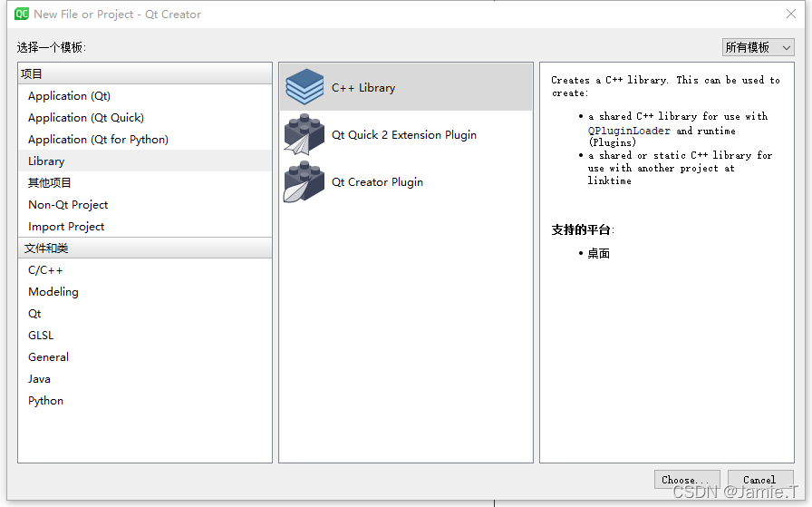Select the General file category
Viewport: 812px width, 507px height.
pyautogui.click(x=145, y=357)
